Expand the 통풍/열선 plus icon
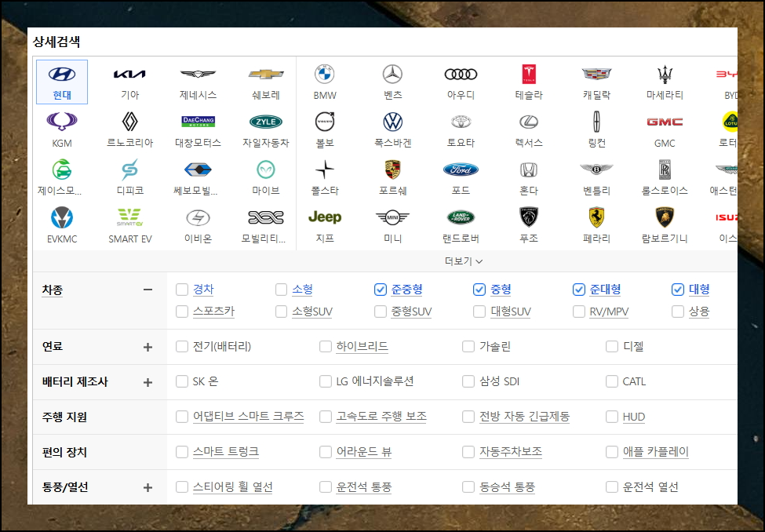 148,487
